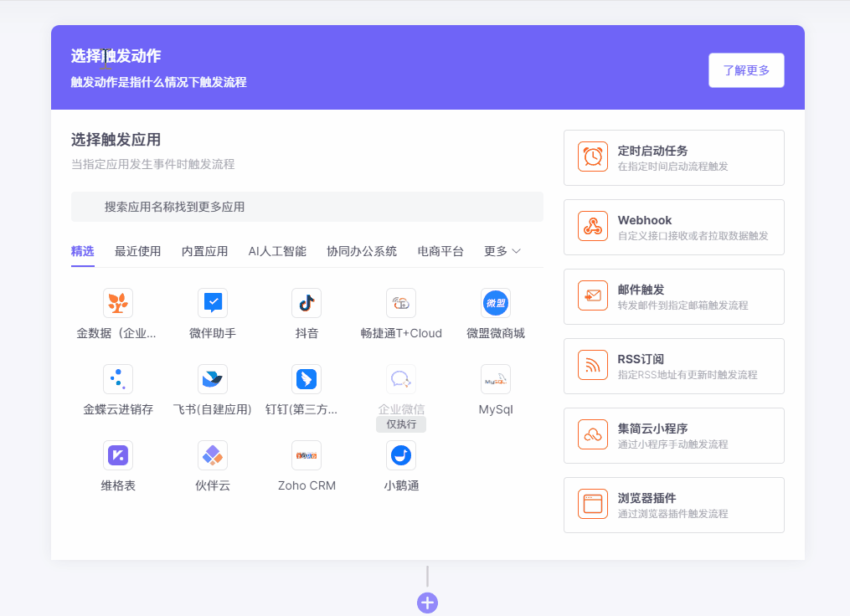Viewport: 850px width, 616px height.
Task: Pick the 抖音 TikTok icon
Action: (307, 303)
